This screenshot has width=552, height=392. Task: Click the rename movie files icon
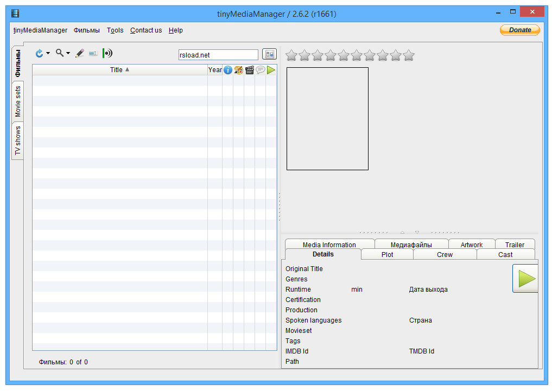coord(93,54)
